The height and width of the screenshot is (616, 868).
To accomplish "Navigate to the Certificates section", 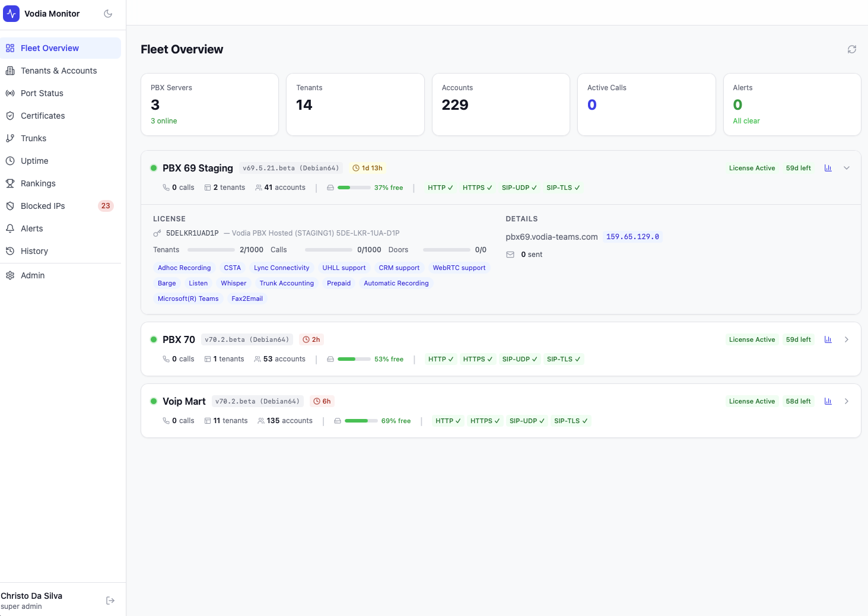I will tap(43, 116).
